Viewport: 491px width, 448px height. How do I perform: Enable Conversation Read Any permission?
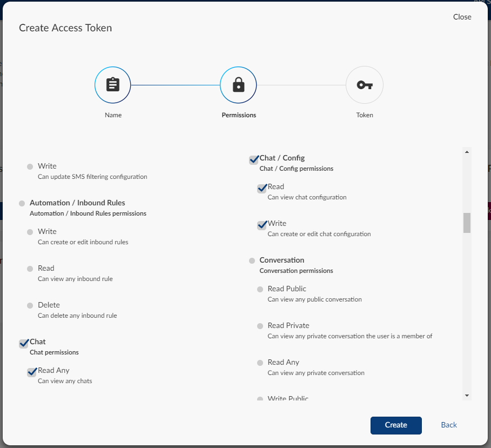pyautogui.click(x=260, y=363)
